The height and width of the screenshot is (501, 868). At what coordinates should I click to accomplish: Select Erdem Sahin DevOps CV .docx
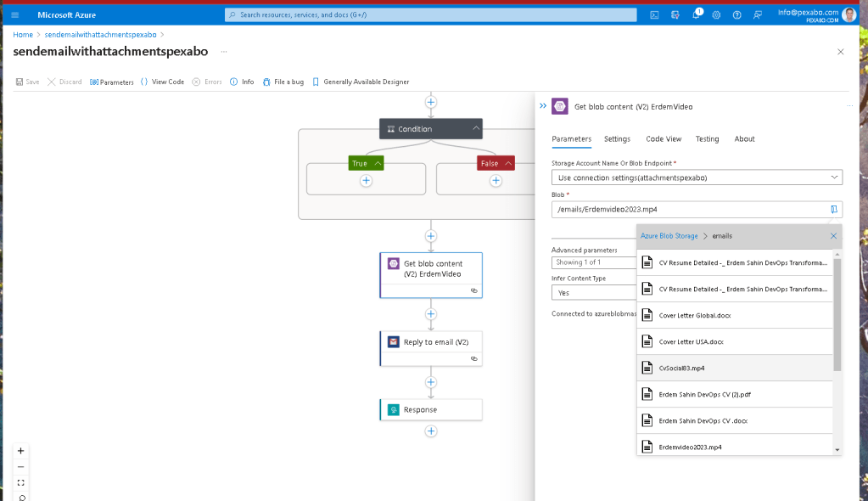click(735, 420)
